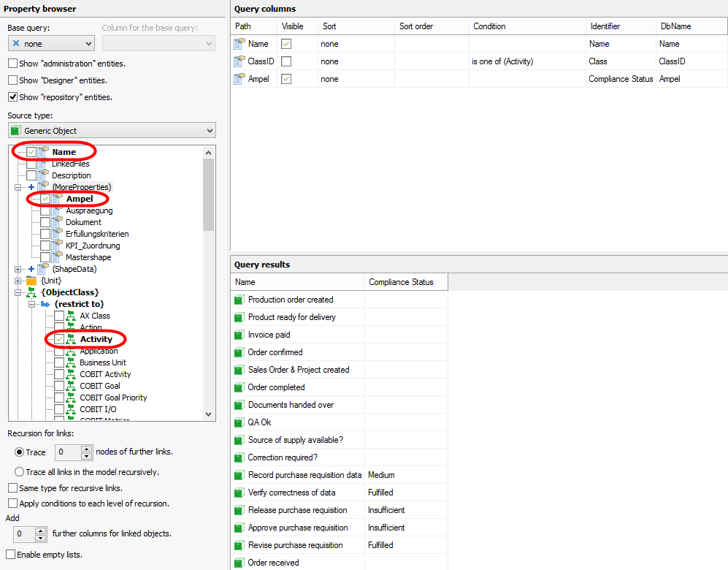Sort by the Path column header
This screenshot has height=570, width=728.
(254, 26)
